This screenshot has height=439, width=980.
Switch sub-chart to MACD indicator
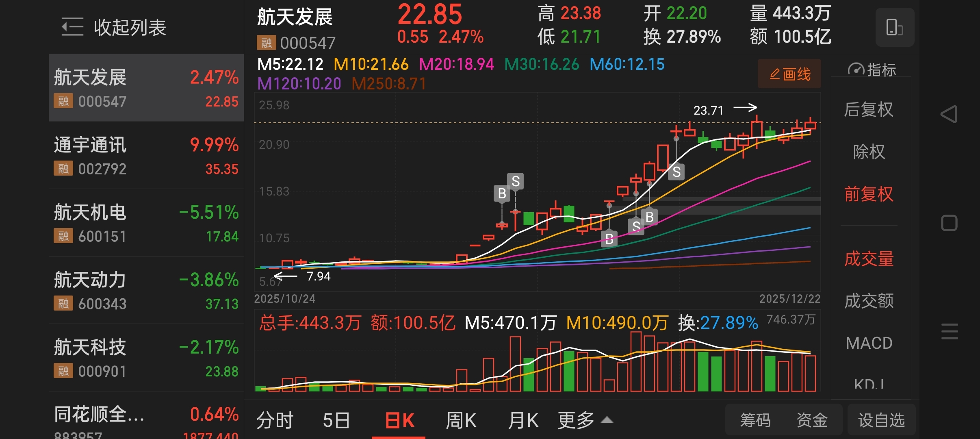[869, 343]
